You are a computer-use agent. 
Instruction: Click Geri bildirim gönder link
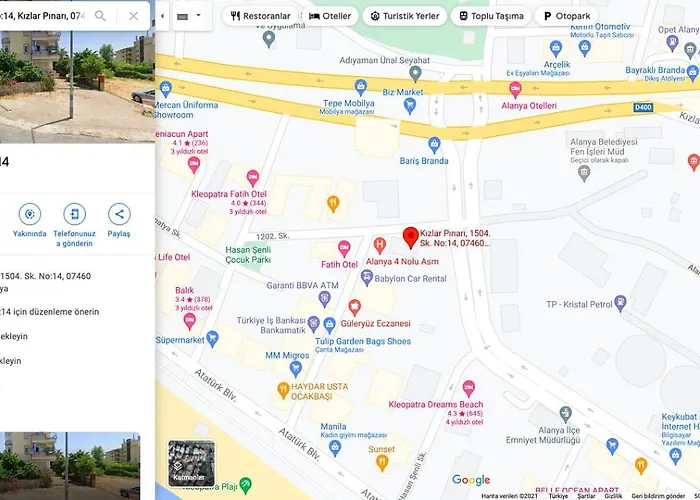(x=658, y=496)
